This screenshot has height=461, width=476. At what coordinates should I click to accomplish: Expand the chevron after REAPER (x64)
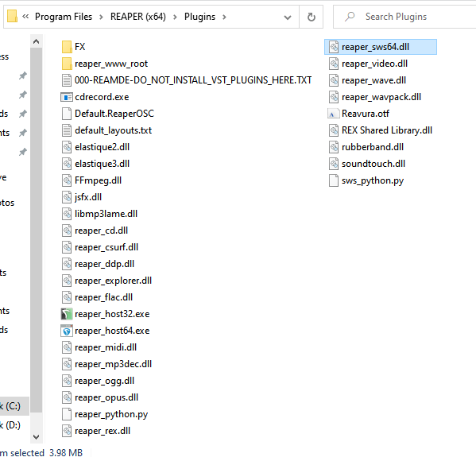click(175, 17)
